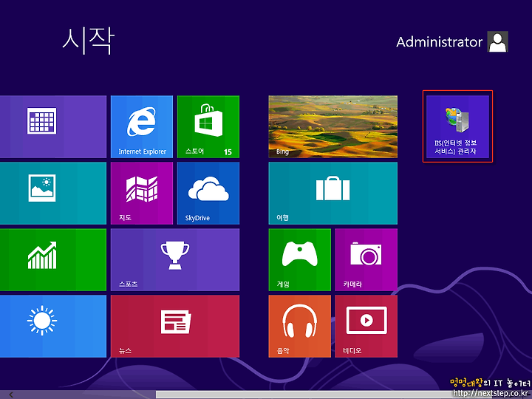Click the Administrator user avatar picture
Viewport: 532px width, 399px height.
[498, 41]
